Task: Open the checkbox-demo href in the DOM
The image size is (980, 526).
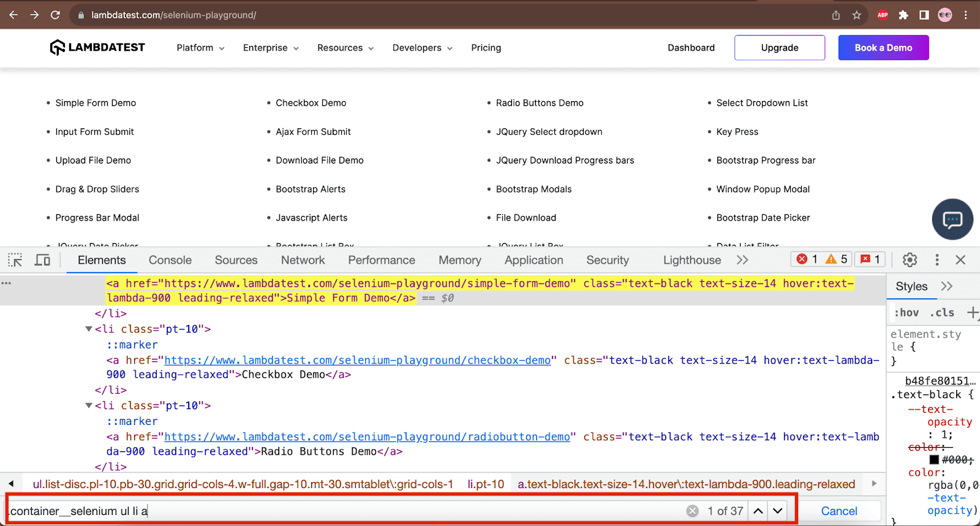Action: click(358, 360)
